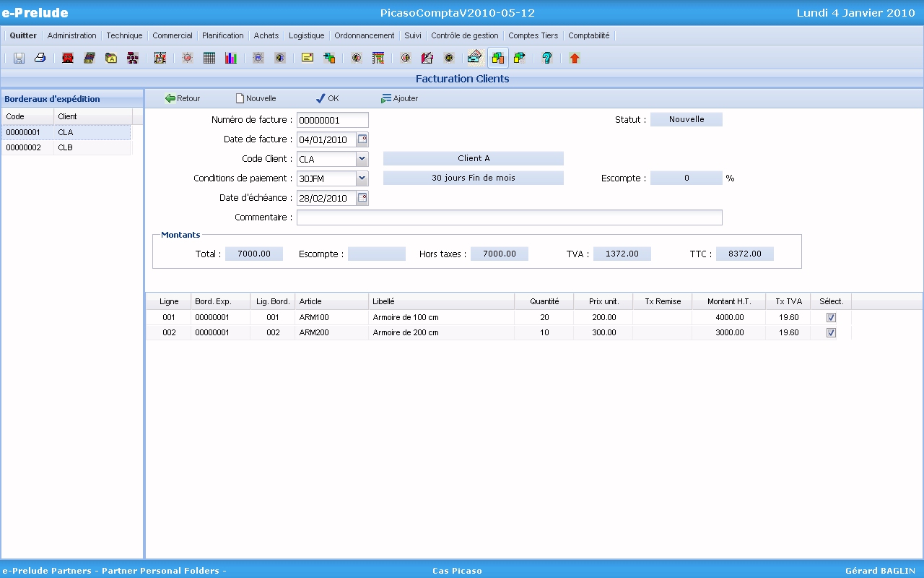The height and width of the screenshot is (578, 924).
Task: Uncheck Sélect. box for line 001
Action: click(x=831, y=317)
